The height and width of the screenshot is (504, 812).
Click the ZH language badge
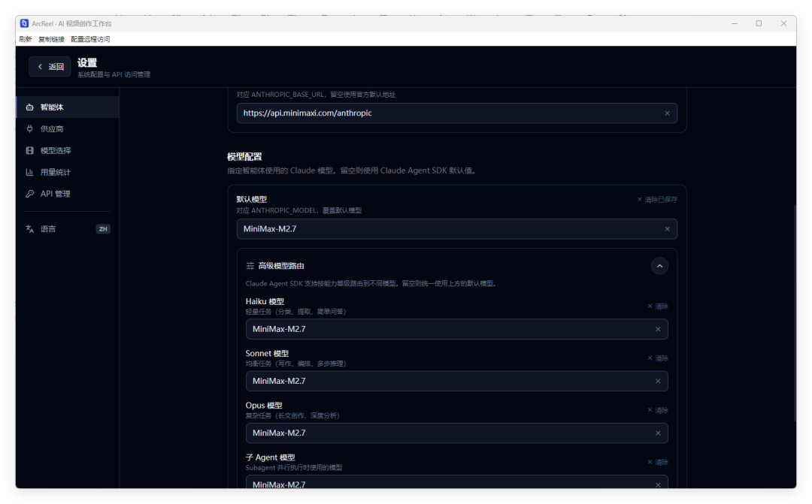tap(103, 228)
